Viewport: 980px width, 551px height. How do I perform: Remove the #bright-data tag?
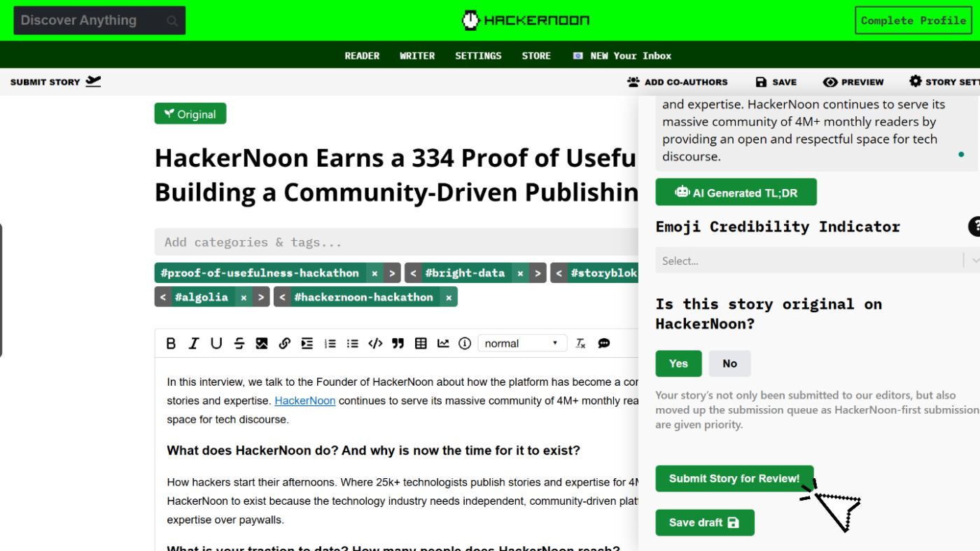click(x=520, y=273)
